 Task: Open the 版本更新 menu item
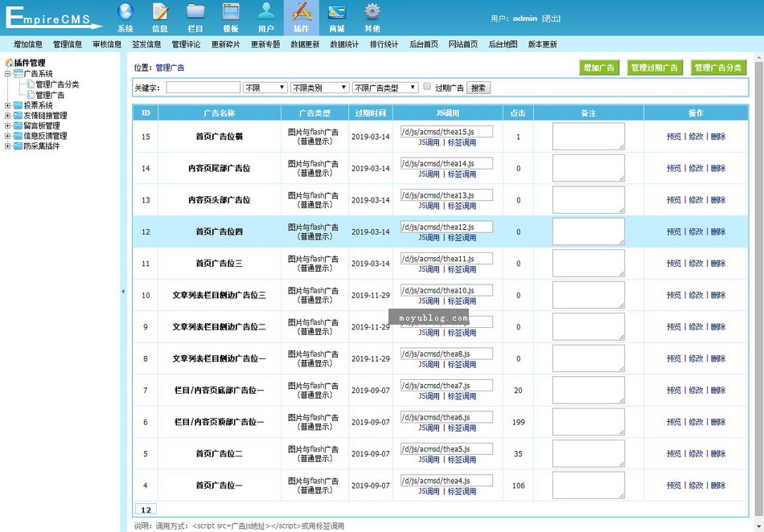click(542, 44)
